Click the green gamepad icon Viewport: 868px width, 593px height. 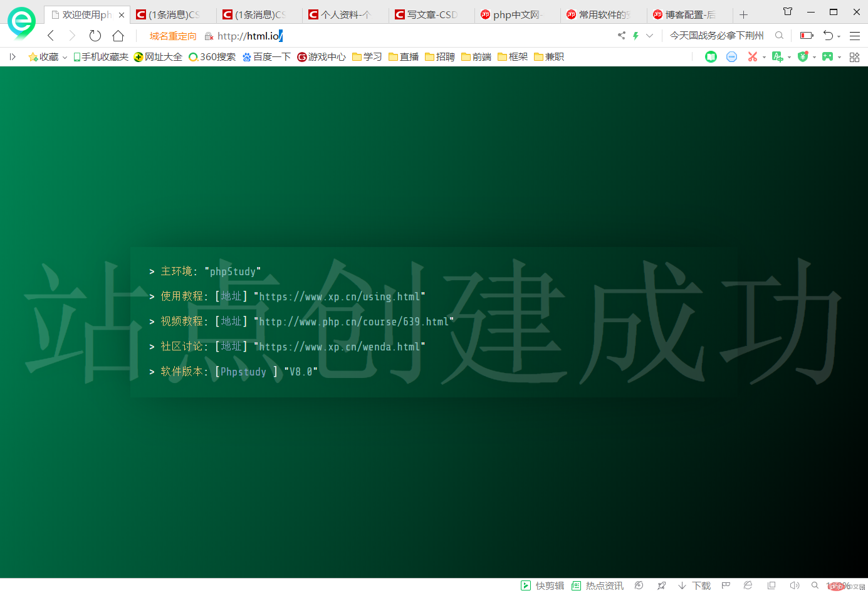tap(828, 57)
